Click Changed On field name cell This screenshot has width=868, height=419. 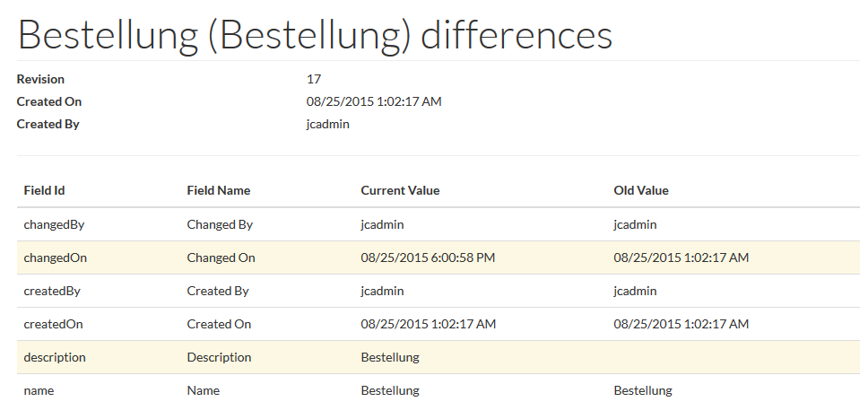[221, 258]
